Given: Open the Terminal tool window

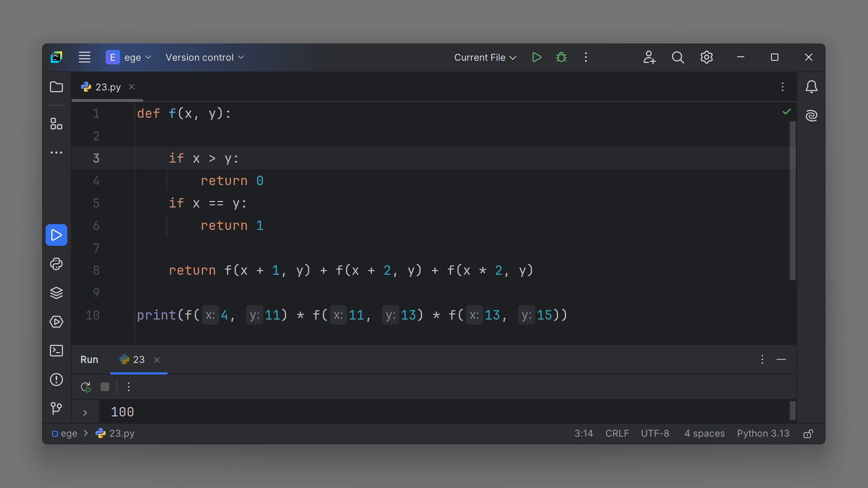Looking at the screenshot, I should pyautogui.click(x=56, y=351).
